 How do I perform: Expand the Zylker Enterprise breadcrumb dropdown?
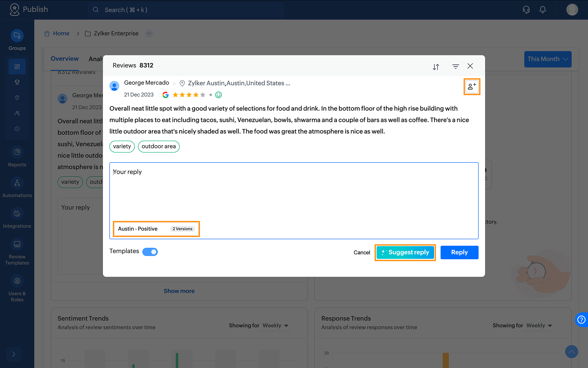(x=149, y=34)
